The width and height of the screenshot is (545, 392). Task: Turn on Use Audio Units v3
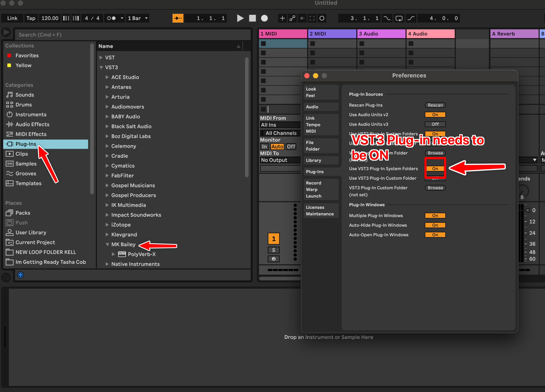pyautogui.click(x=435, y=124)
